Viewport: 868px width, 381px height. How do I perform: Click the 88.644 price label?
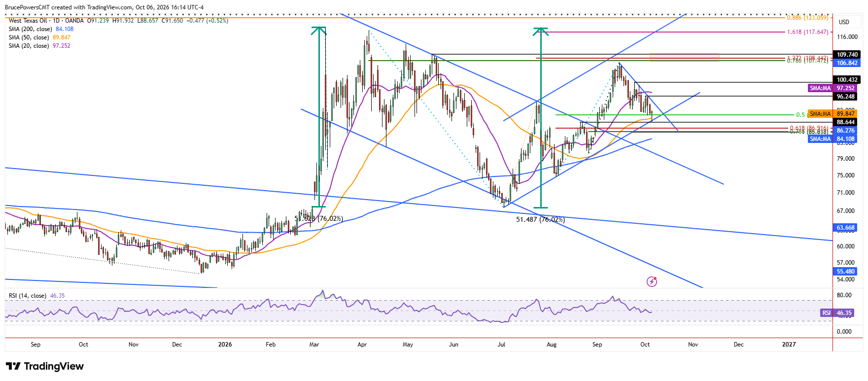pos(846,122)
